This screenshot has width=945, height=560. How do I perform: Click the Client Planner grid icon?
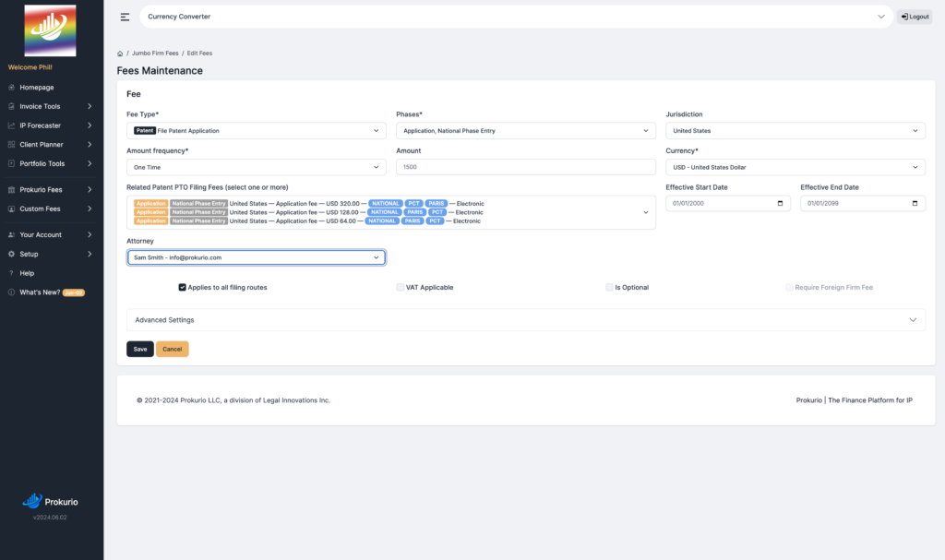pyautogui.click(x=11, y=145)
